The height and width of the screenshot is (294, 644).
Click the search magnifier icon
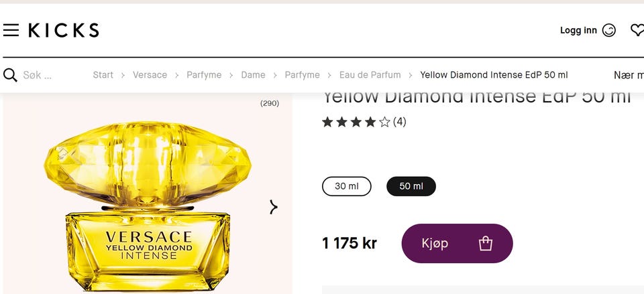[x=10, y=75]
